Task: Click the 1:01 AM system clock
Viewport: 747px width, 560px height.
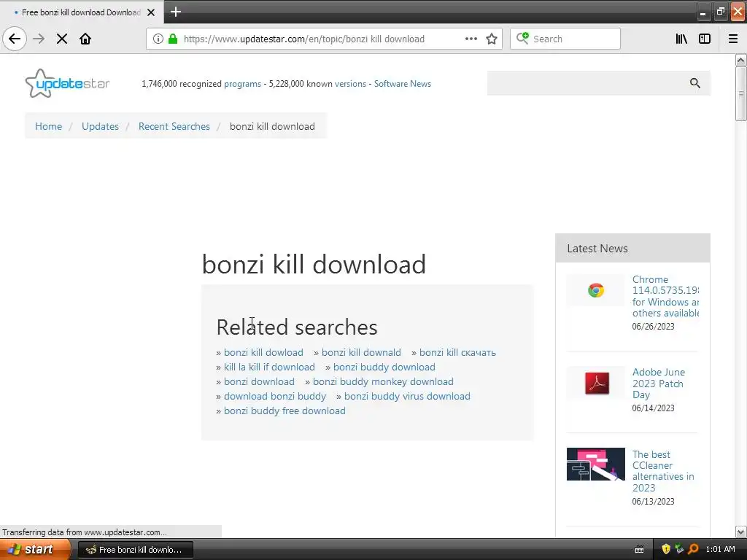Action: 720,549
